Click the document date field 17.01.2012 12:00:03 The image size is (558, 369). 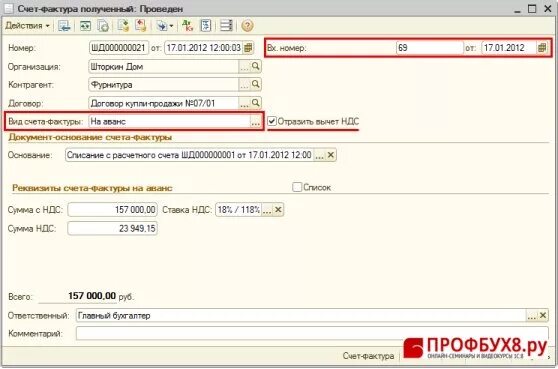tap(204, 48)
